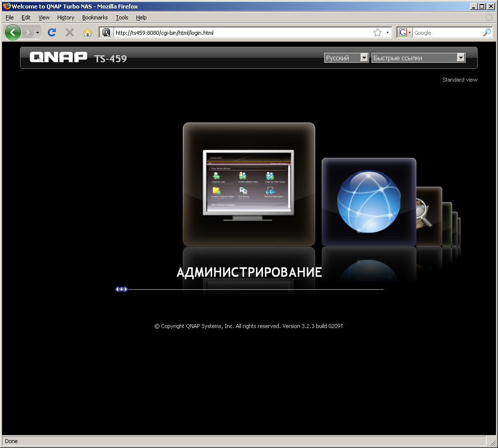
Task: Open the Tools menu
Action: (122, 17)
